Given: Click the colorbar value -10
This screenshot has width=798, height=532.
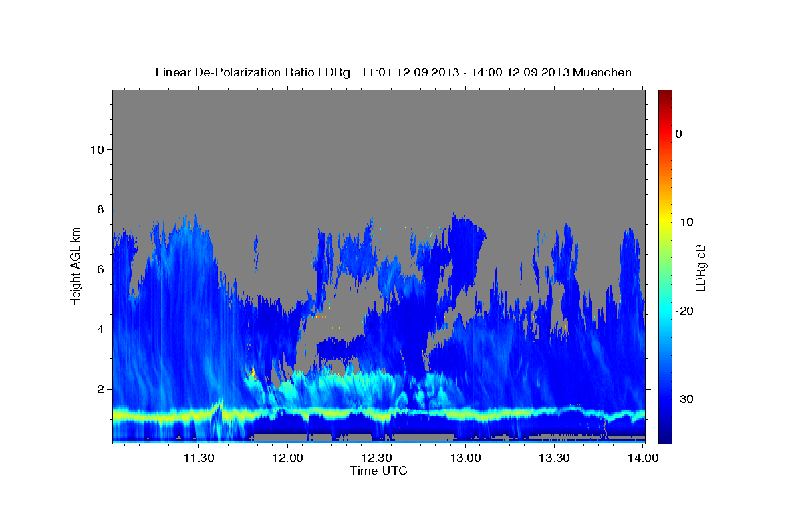Looking at the screenshot, I should pyautogui.click(x=685, y=222).
